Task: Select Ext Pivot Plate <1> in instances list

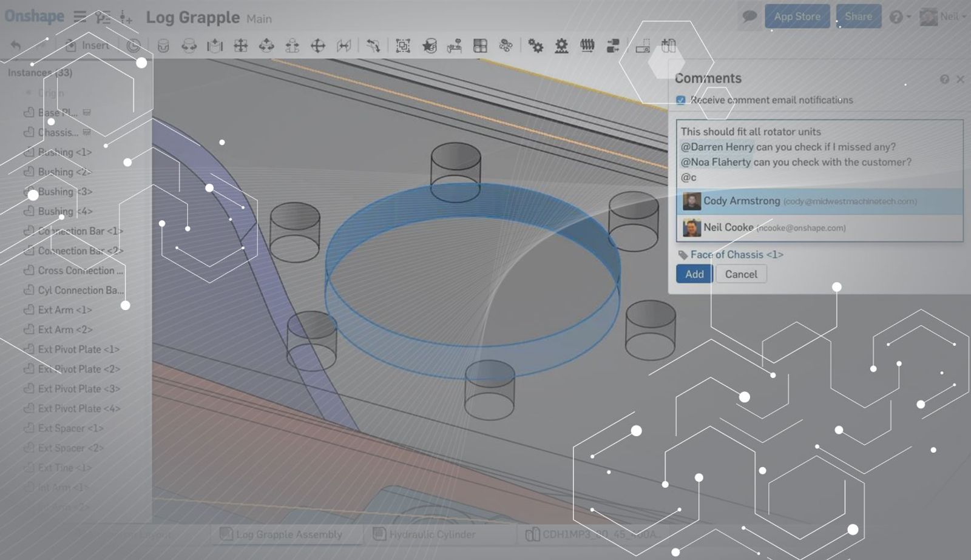Action: pos(78,349)
